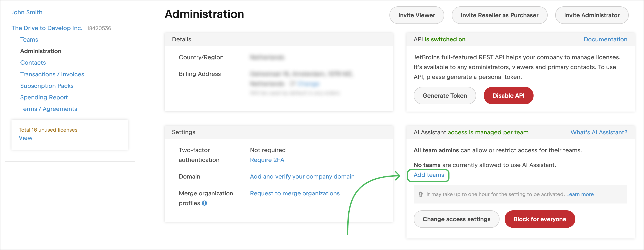Click the Teams sidebar link
The height and width of the screenshot is (250, 644).
(x=29, y=39)
